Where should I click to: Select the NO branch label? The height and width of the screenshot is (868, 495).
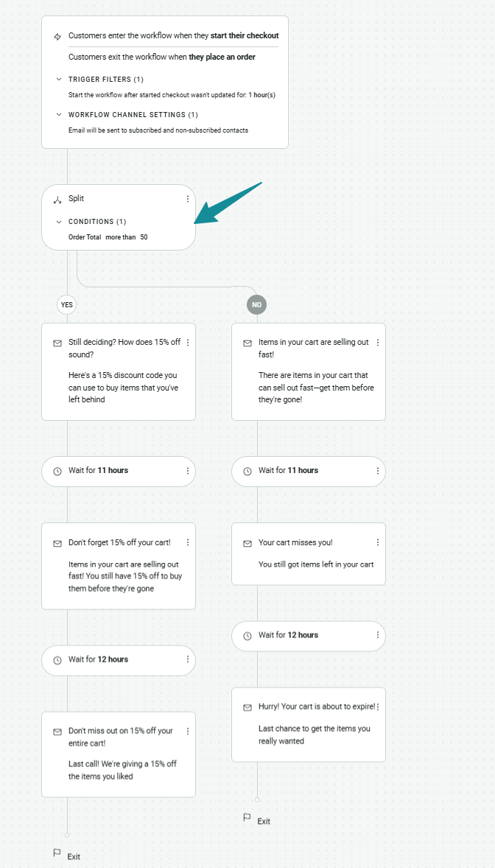[x=256, y=304]
